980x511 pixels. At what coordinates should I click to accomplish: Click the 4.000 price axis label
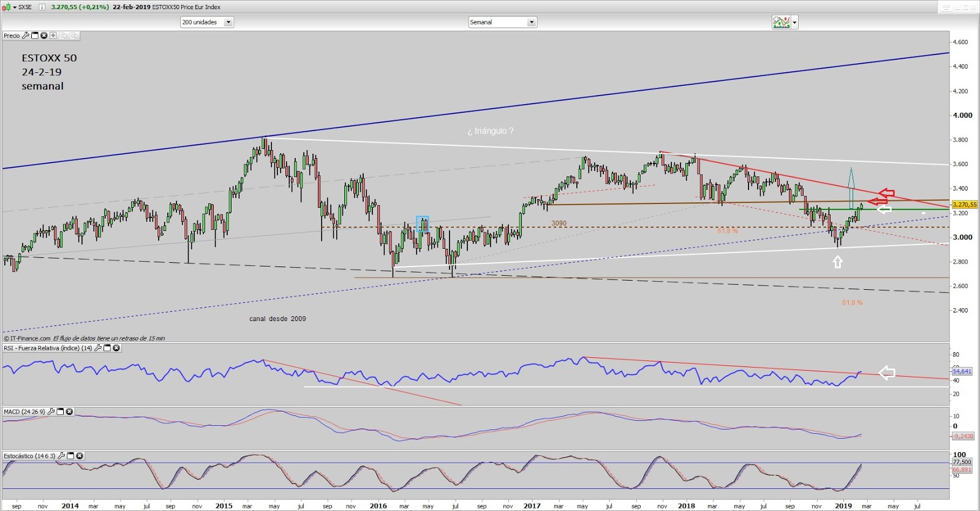962,115
